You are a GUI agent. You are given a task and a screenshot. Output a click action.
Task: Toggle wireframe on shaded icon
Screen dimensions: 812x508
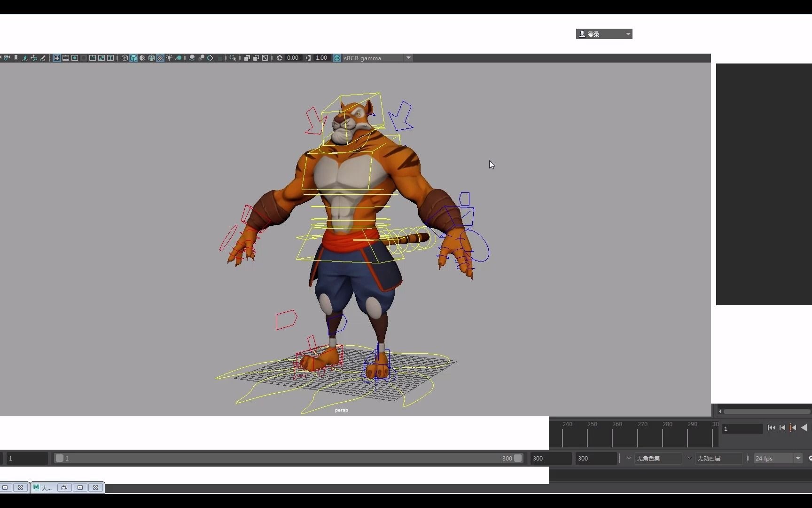coord(151,58)
